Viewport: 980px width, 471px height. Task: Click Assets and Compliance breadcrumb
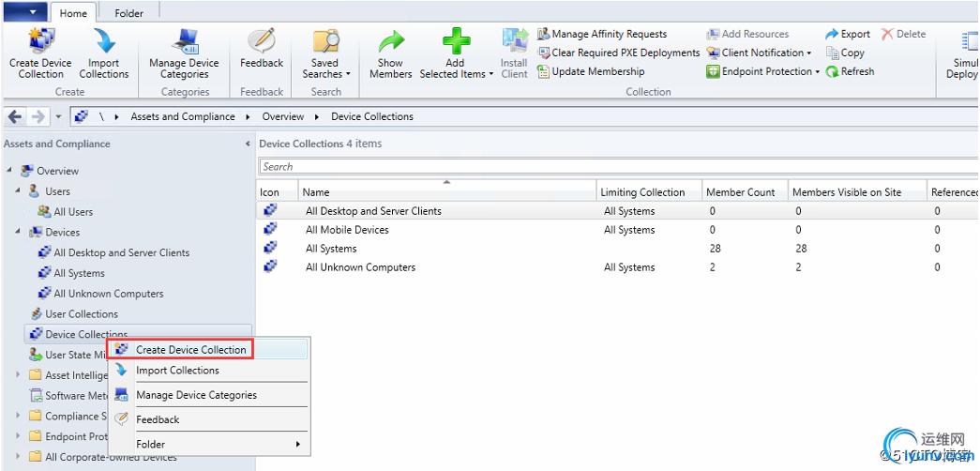coord(183,116)
